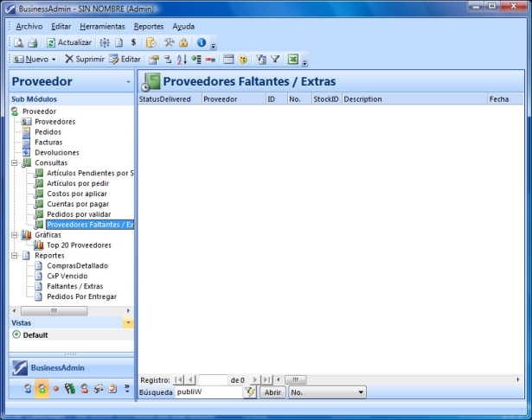Click the padlock icon in the toolbar
The image size is (532, 420).
(x=183, y=42)
